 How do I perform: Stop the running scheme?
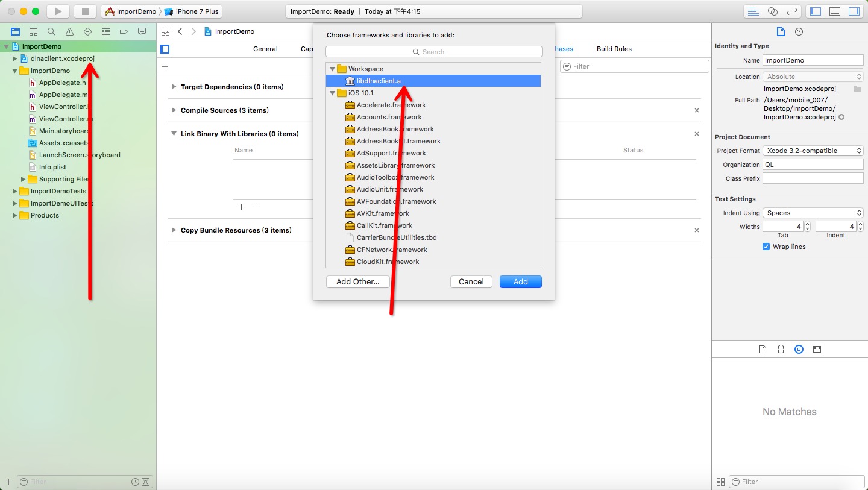coord(85,11)
